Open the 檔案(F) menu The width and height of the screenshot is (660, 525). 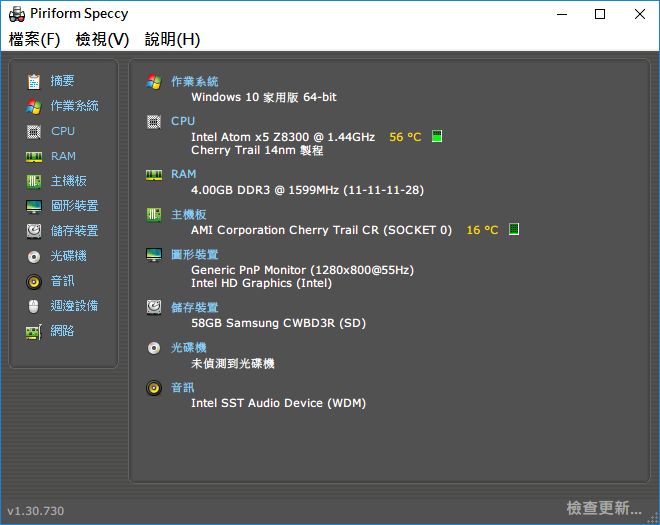click(35, 40)
